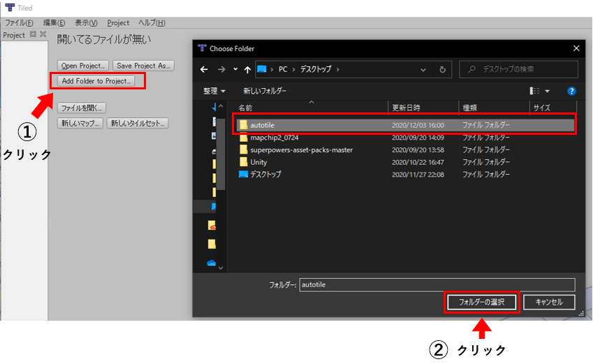Open the Project menu
The image size is (593, 364).
pos(118,22)
